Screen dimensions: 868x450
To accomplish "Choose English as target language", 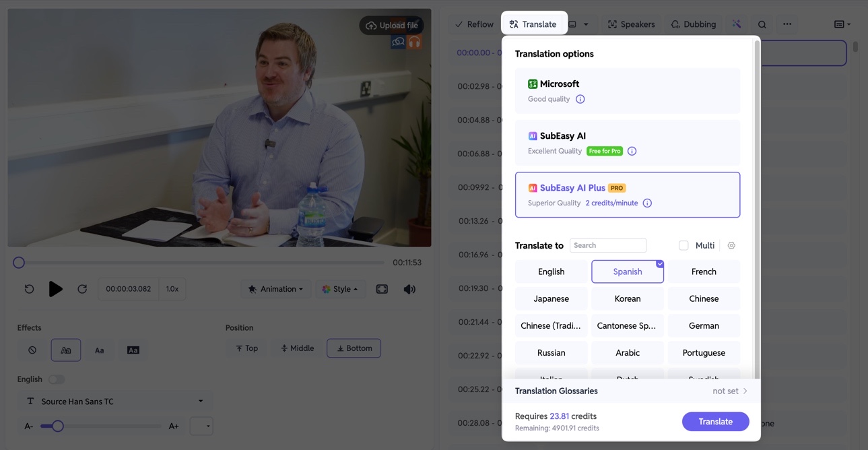I will (x=552, y=271).
